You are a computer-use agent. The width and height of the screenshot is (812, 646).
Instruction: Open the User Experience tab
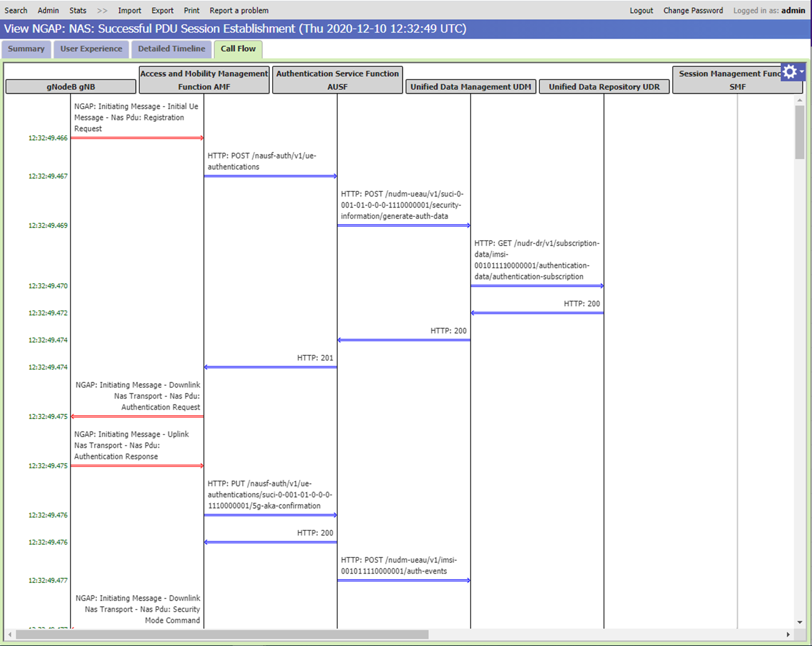91,49
